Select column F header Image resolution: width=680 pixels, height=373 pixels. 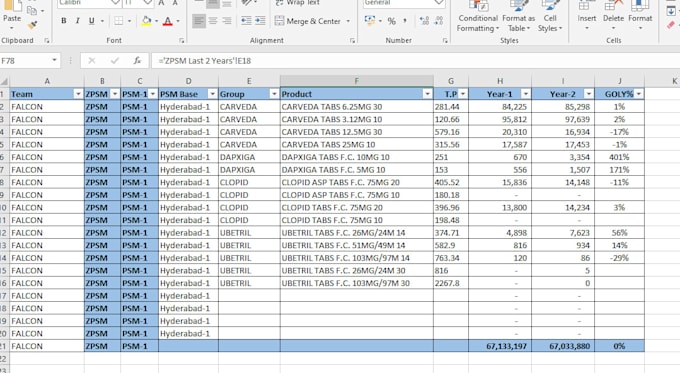point(356,81)
